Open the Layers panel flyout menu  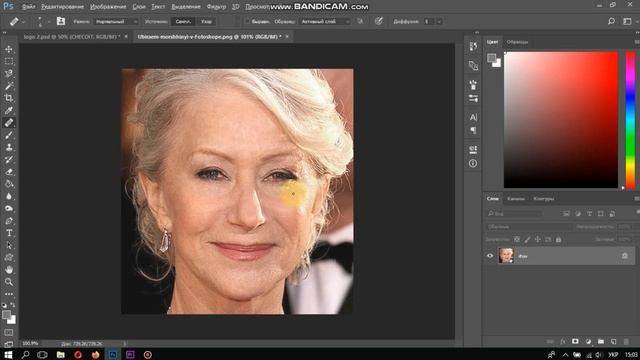637,199
